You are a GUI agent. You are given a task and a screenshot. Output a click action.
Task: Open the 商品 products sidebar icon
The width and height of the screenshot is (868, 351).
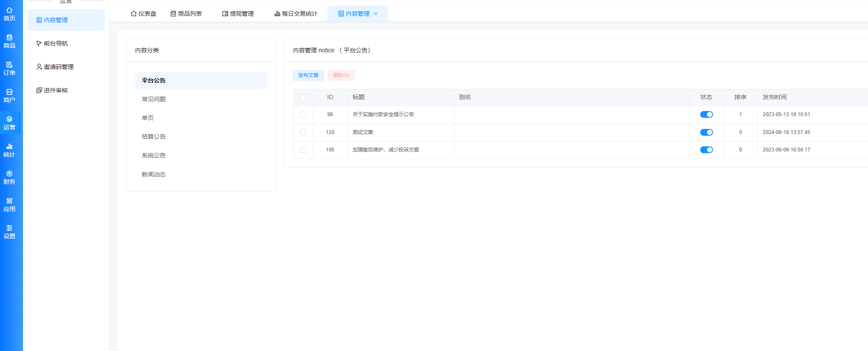(x=9, y=41)
